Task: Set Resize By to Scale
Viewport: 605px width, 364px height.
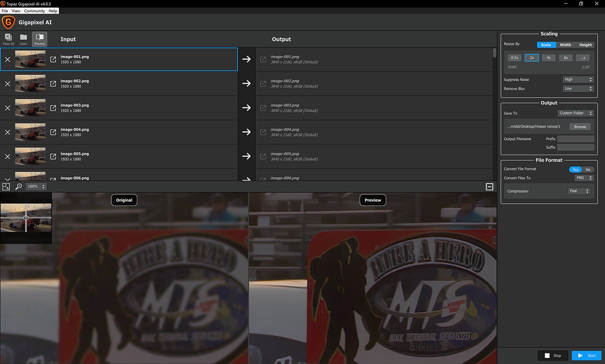Action: pyautogui.click(x=546, y=45)
